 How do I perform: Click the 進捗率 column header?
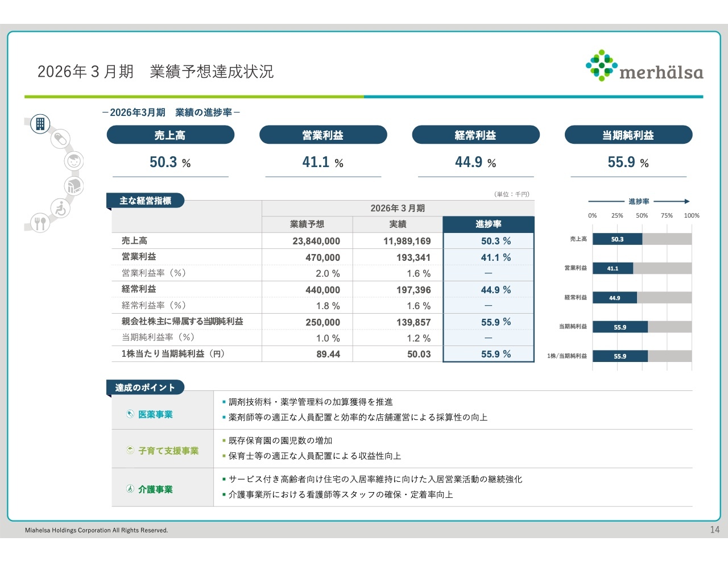pos(488,224)
